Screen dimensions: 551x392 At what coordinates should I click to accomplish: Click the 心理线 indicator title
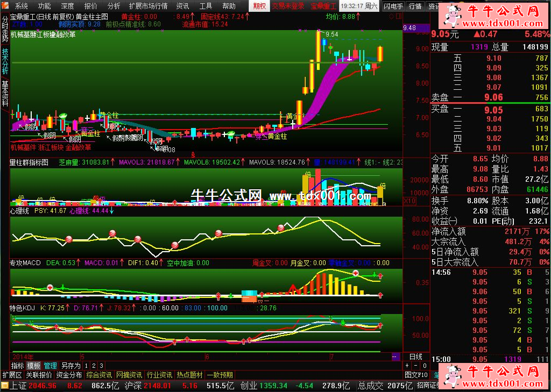(19, 211)
